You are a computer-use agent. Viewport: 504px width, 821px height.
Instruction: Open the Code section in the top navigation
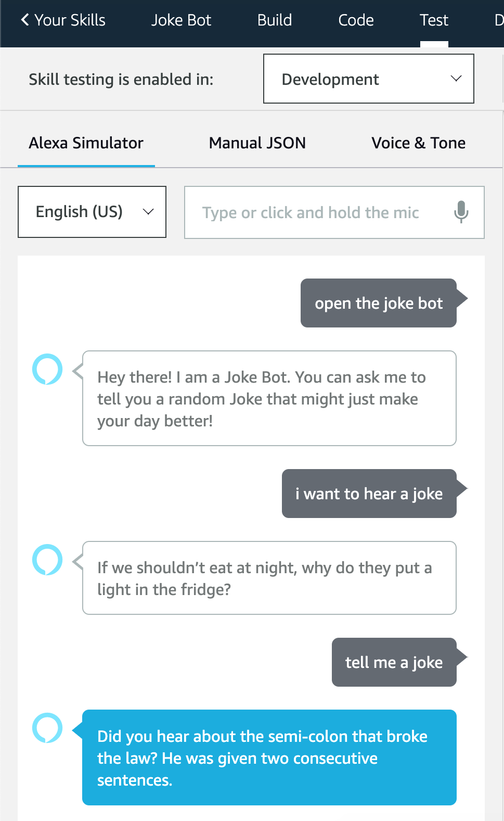355,20
